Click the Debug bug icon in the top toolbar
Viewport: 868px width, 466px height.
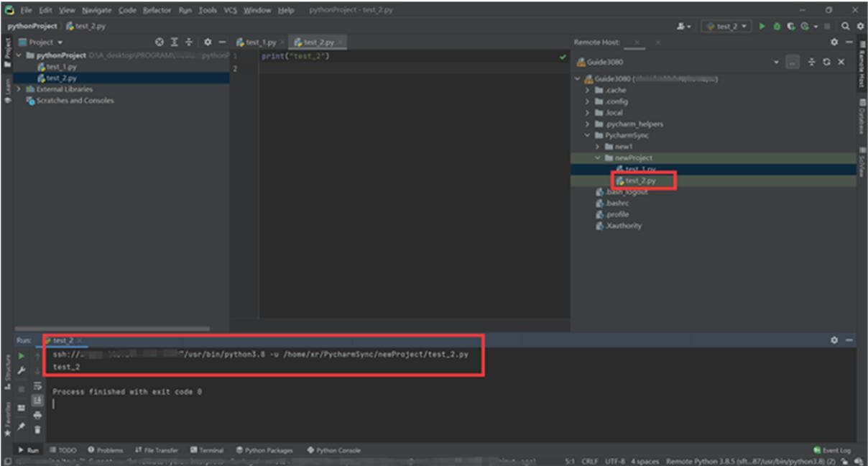click(777, 27)
